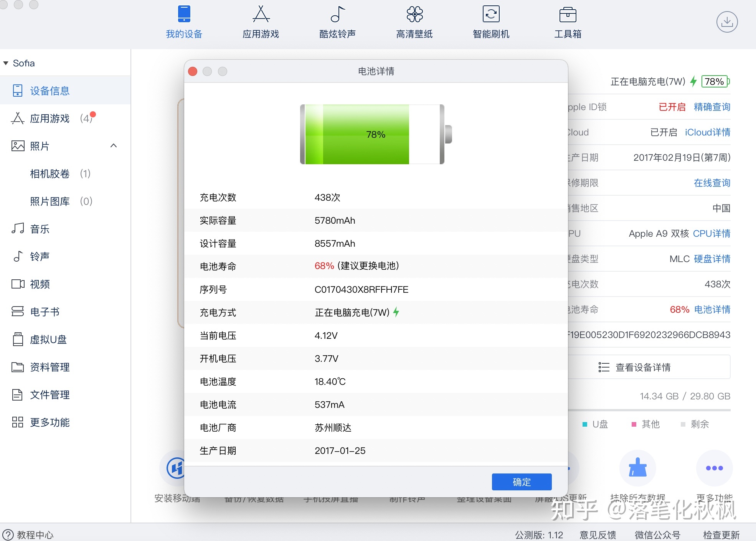Collapse the 照片 (Photos) section tree

coord(114,145)
